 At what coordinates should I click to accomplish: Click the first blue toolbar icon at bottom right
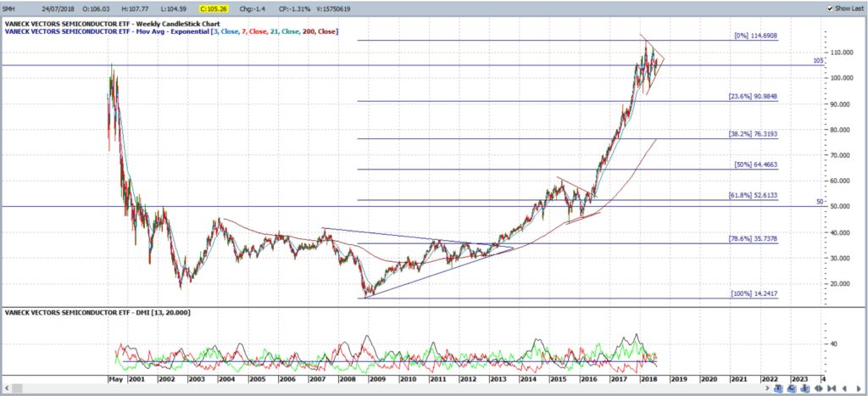click(x=779, y=388)
